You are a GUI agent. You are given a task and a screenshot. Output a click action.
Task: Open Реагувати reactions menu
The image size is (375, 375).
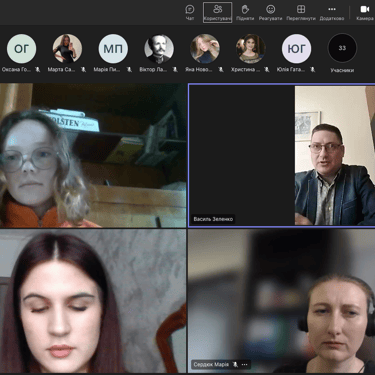(270, 12)
